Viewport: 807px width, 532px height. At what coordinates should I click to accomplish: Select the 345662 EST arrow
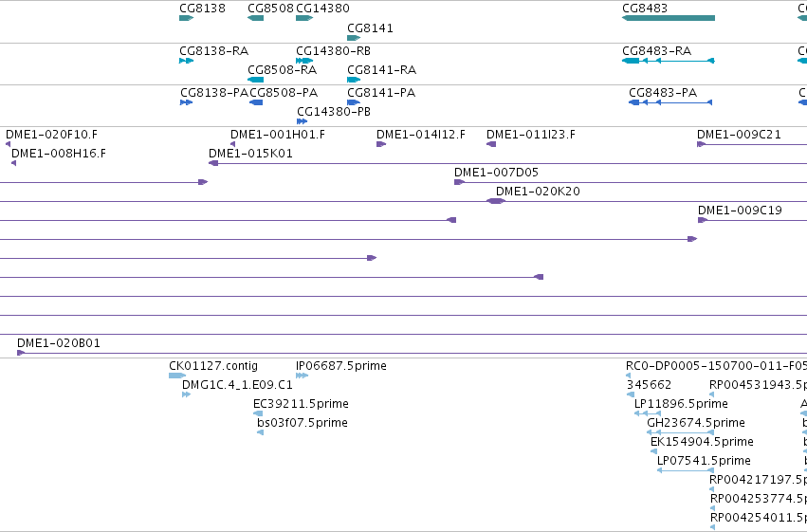coord(631,394)
